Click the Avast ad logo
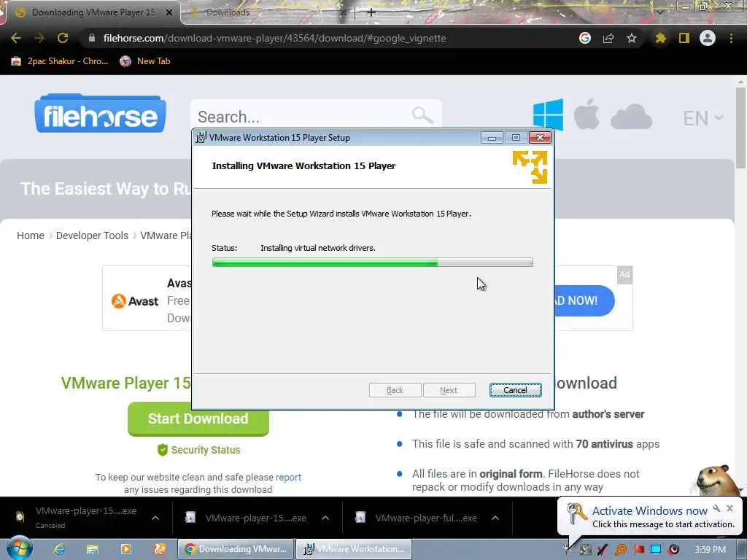The image size is (747, 560). pyautogui.click(x=134, y=301)
